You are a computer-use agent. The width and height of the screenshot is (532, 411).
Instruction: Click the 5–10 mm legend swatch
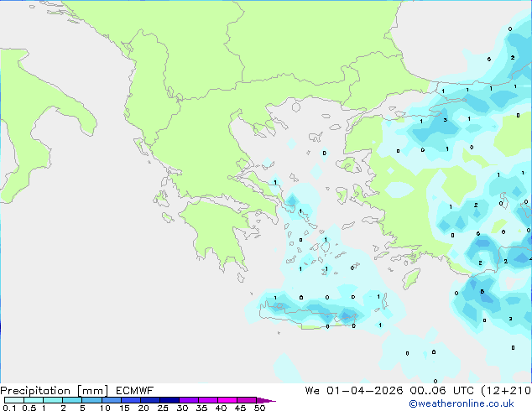coord(91,400)
